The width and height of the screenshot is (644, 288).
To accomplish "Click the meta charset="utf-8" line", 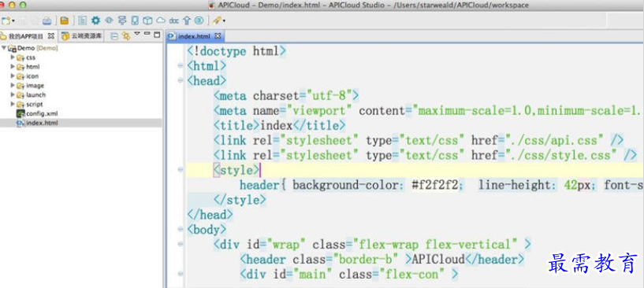I will [x=286, y=96].
